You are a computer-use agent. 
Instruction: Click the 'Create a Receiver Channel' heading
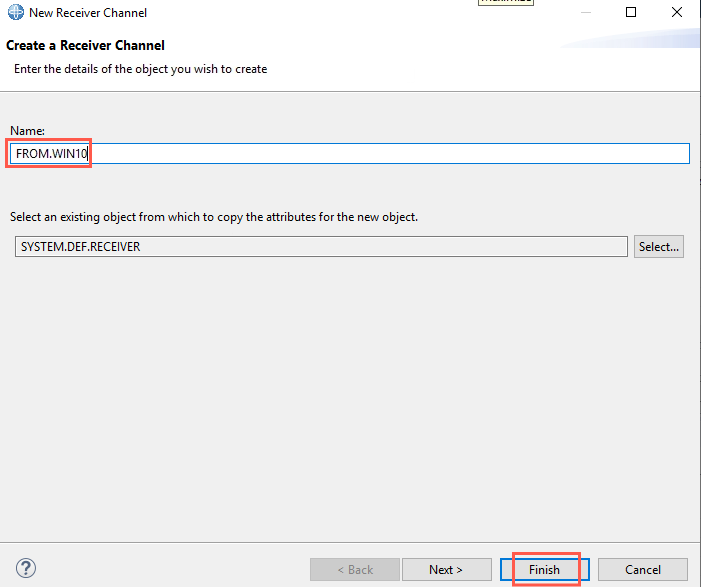pyautogui.click(x=85, y=45)
